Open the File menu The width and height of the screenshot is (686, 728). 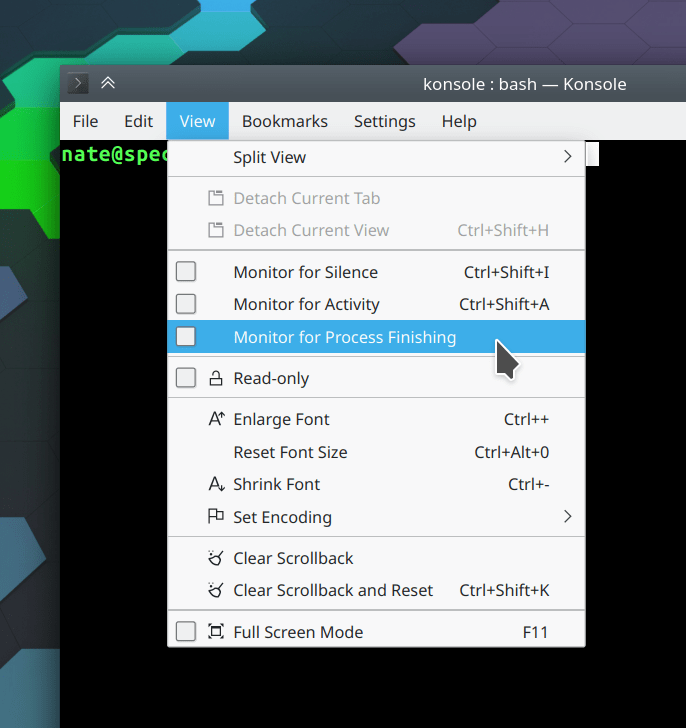coord(85,121)
